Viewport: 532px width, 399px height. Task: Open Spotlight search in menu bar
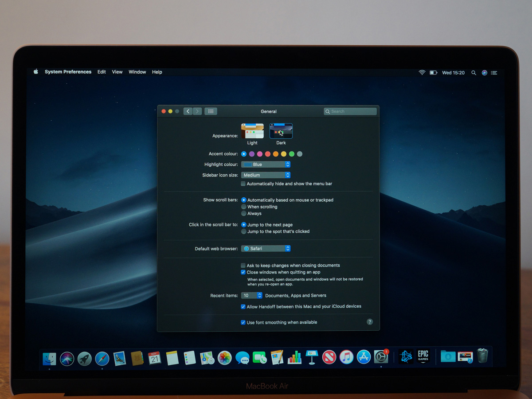(x=473, y=73)
